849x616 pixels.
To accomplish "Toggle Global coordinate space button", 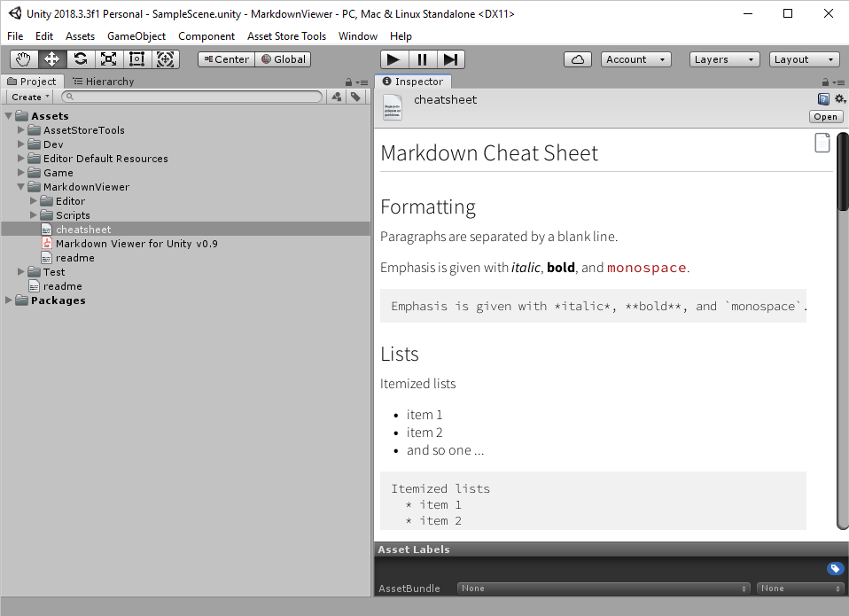I will click(x=284, y=59).
